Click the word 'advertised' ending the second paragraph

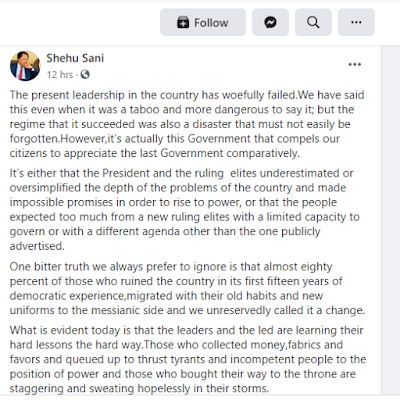[36, 246]
